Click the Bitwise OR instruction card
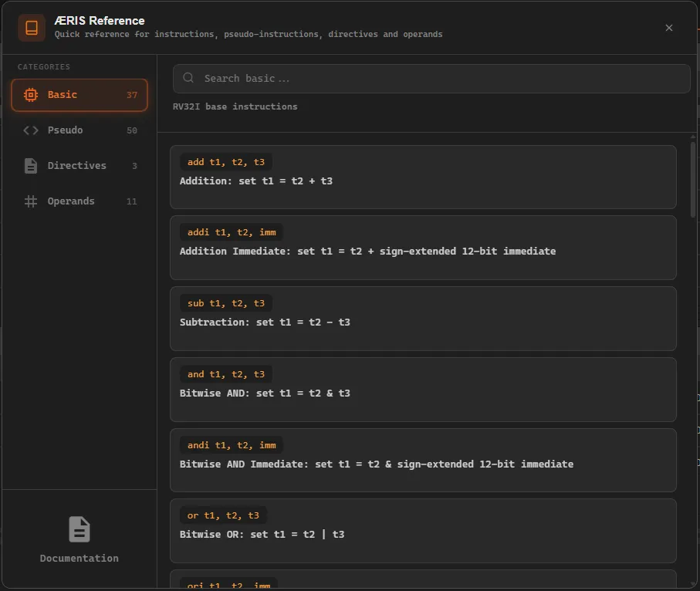Viewport: 700px width, 591px height. coord(423,531)
